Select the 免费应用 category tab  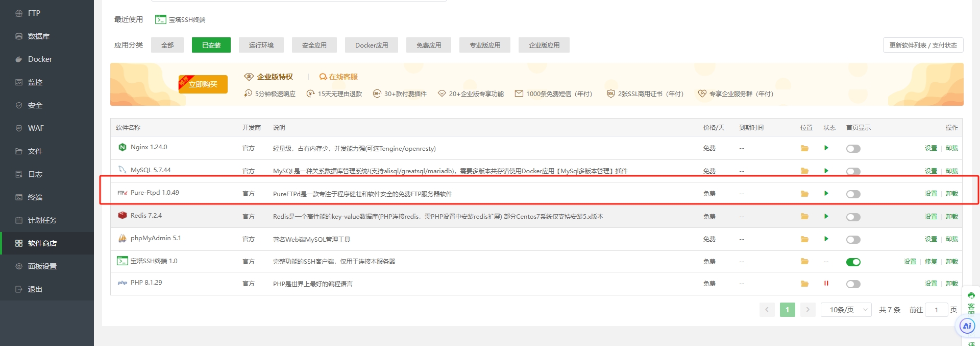(429, 45)
